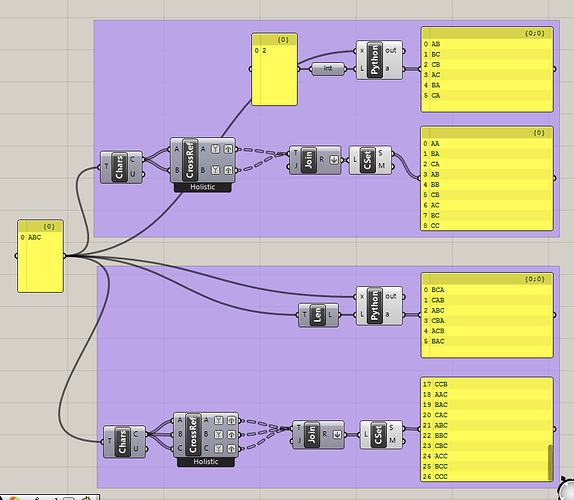Viewport: 574px width, 500px height.
Task: Click the arrow modifier on upper Join output R
Action: (334, 160)
